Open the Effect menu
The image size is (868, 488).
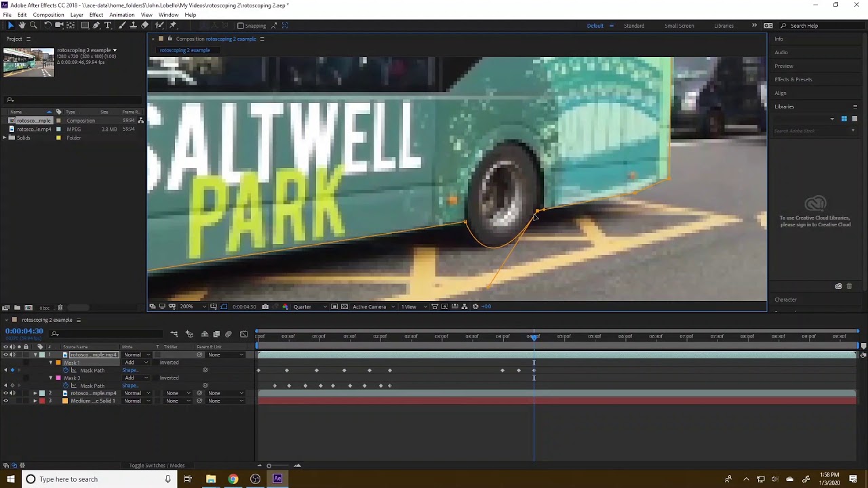[x=96, y=14]
